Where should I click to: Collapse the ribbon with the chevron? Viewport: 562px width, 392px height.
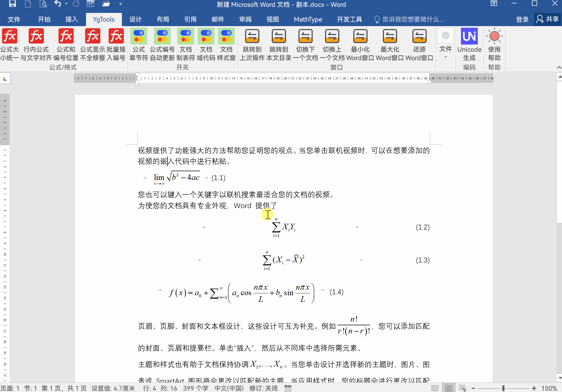tap(559, 68)
